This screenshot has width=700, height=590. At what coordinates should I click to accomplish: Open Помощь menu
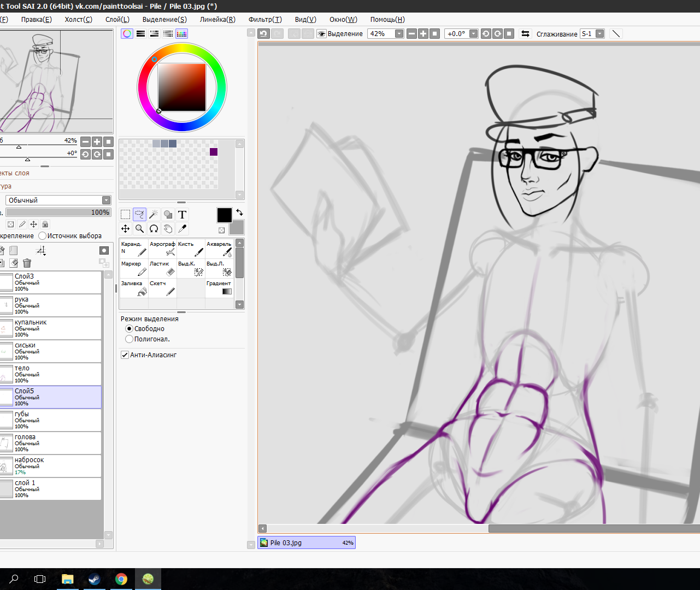387,19
